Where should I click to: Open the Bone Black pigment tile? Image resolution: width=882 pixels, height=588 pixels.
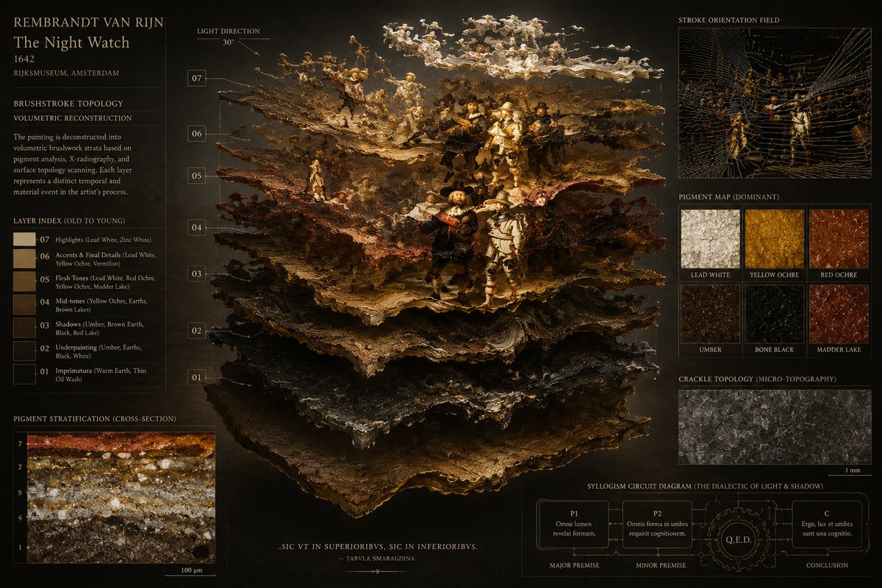point(774,314)
